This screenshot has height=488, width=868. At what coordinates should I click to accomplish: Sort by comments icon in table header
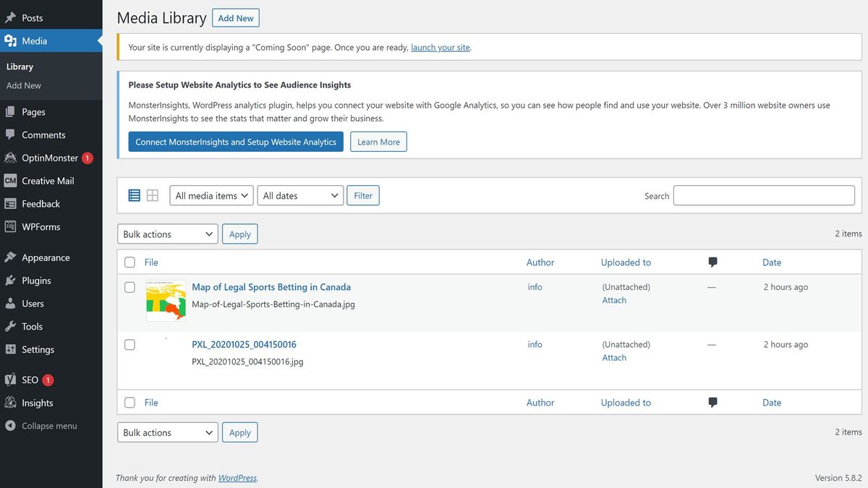[x=712, y=262]
